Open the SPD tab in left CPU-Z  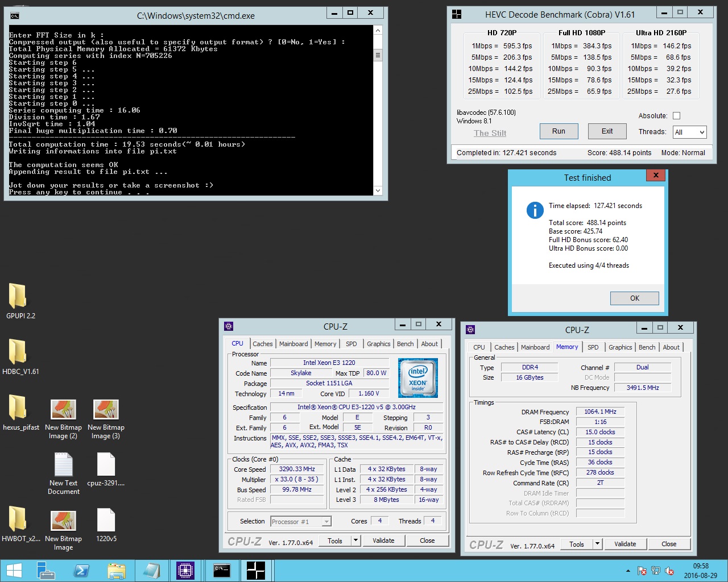pyautogui.click(x=351, y=344)
